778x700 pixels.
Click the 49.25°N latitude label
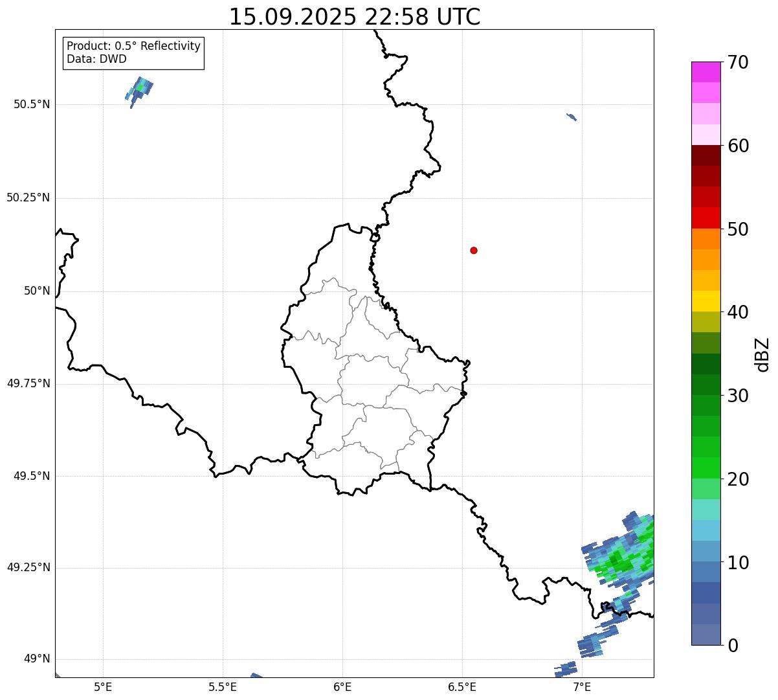coord(28,567)
